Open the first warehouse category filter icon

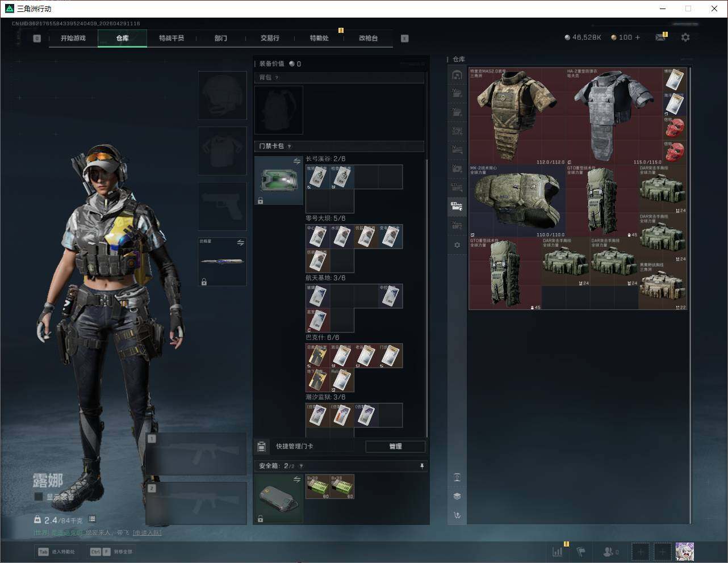point(457,75)
